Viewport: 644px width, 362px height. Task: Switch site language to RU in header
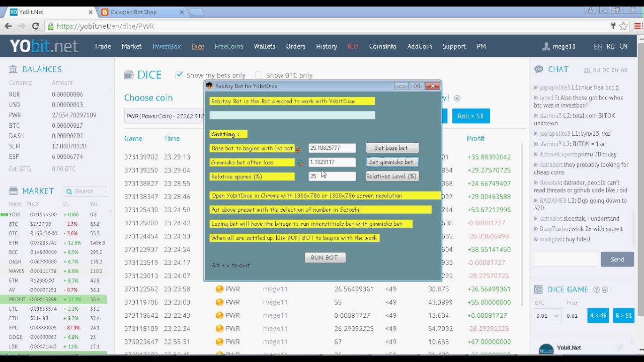click(610, 46)
